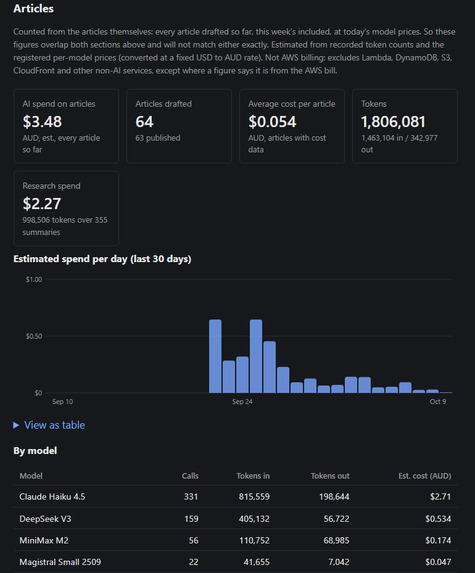Click the first tall bar in the spend chart

(x=215, y=356)
